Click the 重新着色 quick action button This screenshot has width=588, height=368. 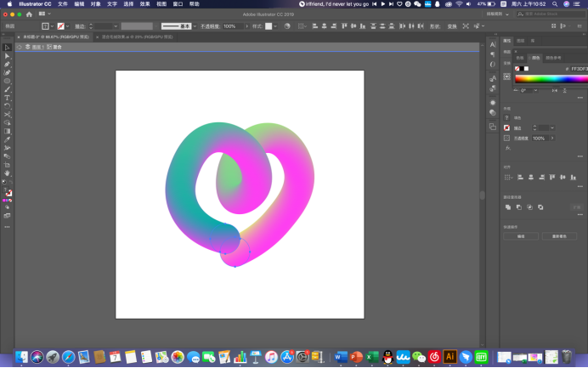[559, 236]
